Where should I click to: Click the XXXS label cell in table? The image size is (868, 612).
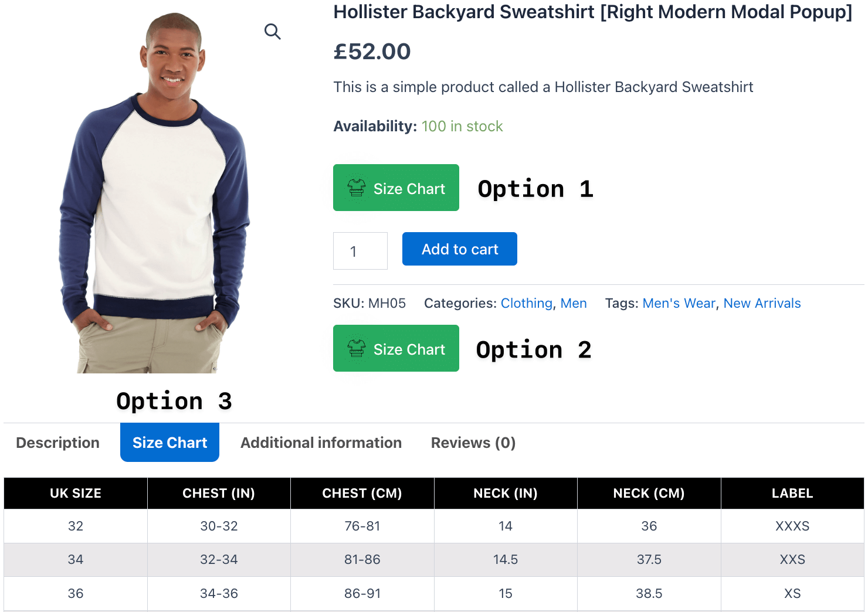792,526
